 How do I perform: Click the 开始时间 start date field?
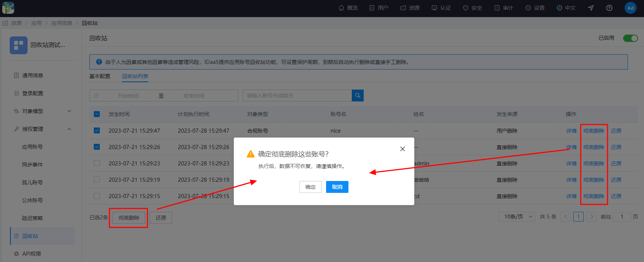[x=128, y=96]
